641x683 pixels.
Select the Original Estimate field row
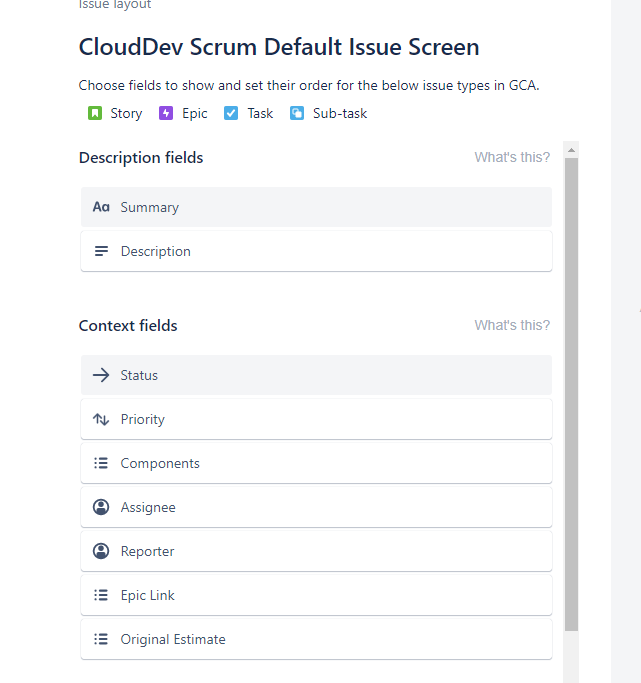(x=317, y=639)
